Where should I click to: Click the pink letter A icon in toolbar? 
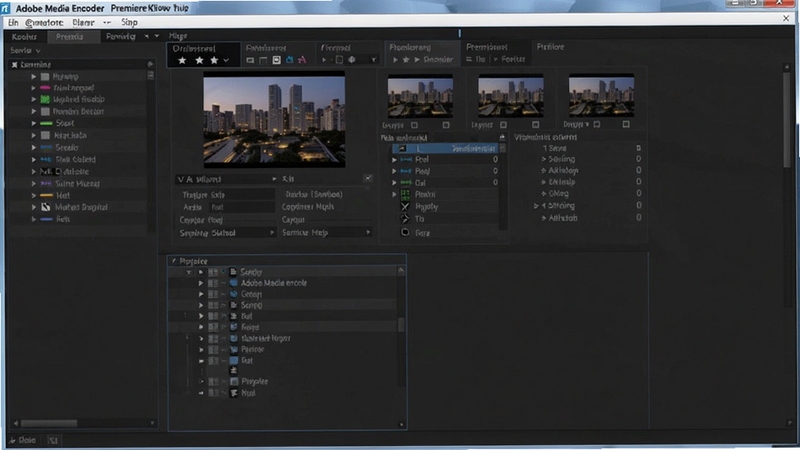(x=302, y=60)
